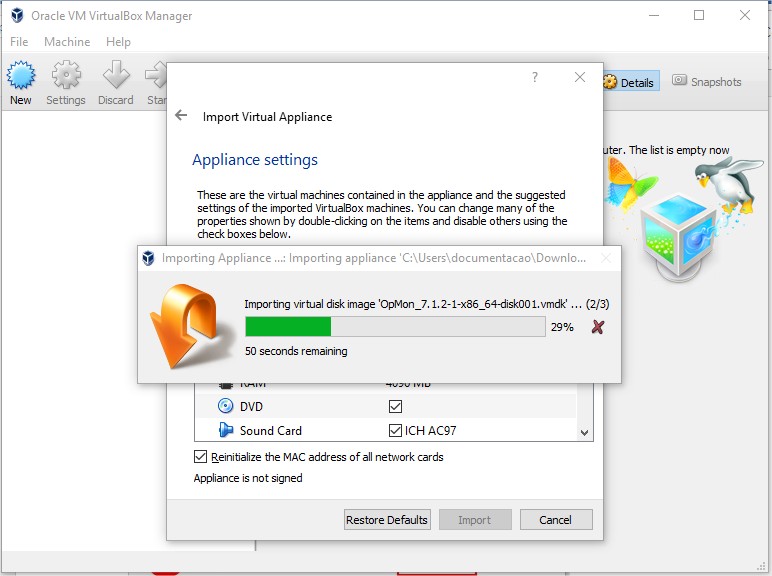Screen dimensions: 772x576
Task: Toggle the ICH AC97 sound card checkbox
Action: click(395, 431)
